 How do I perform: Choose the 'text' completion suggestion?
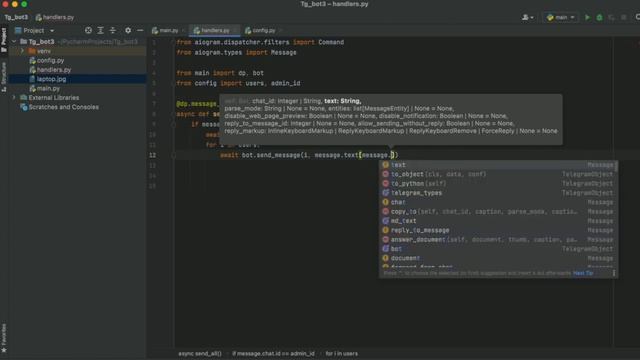click(x=498, y=165)
